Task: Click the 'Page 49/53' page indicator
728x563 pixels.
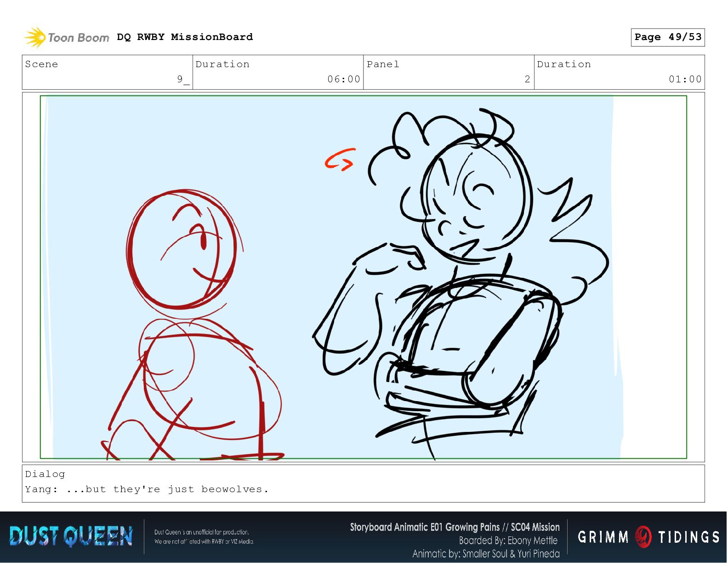Action: (x=668, y=37)
